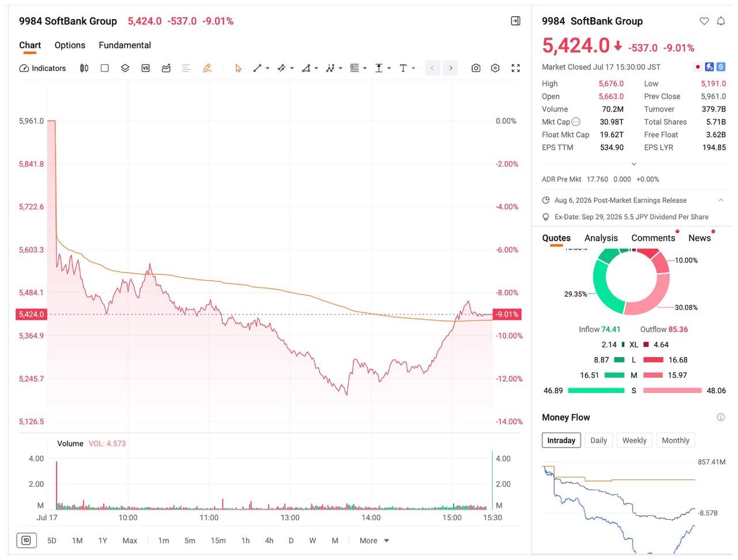Screen dimensions: 738x560
Task: Switch to 15m interval
Action: pos(218,540)
